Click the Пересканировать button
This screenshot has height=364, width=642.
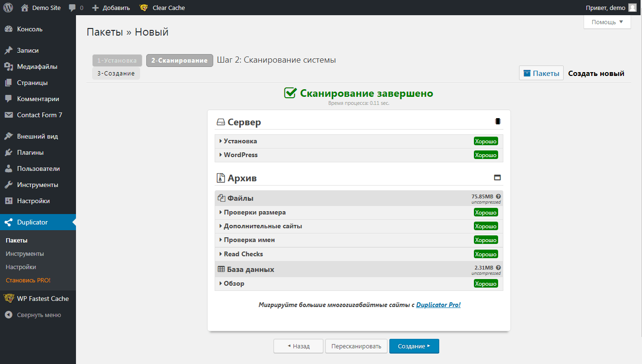(x=356, y=346)
